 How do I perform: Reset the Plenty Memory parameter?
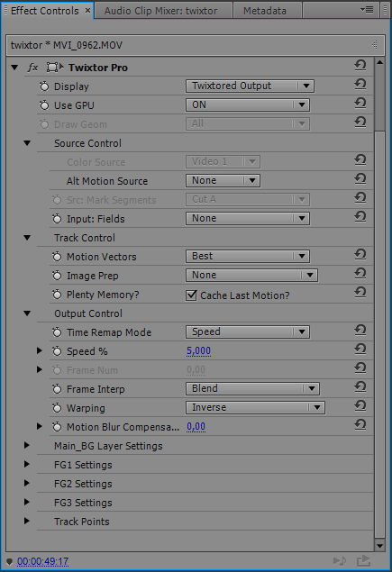pyautogui.click(x=360, y=293)
